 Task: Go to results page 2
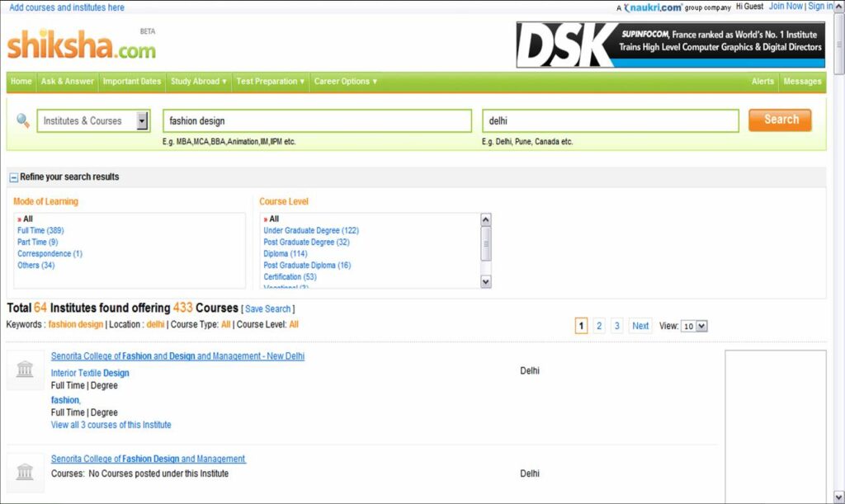coord(599,326)
